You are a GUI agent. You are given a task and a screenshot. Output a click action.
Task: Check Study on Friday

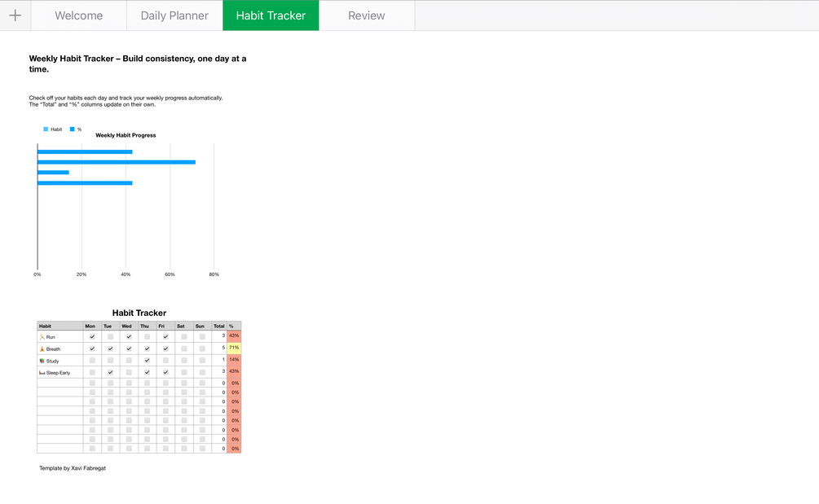point(165,361)
